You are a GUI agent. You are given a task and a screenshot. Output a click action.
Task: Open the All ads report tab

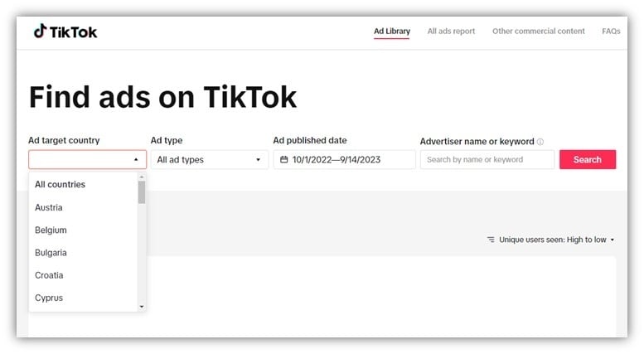[451, 32]
